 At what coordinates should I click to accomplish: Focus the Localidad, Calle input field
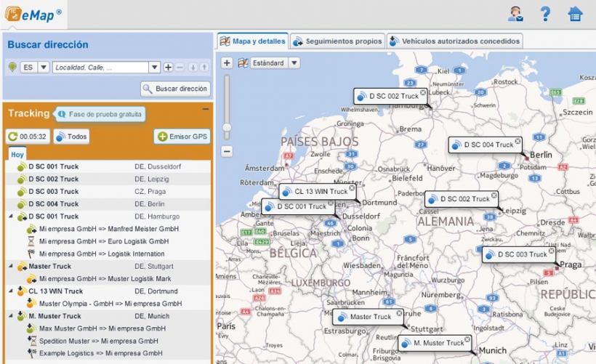click(100, 68)
